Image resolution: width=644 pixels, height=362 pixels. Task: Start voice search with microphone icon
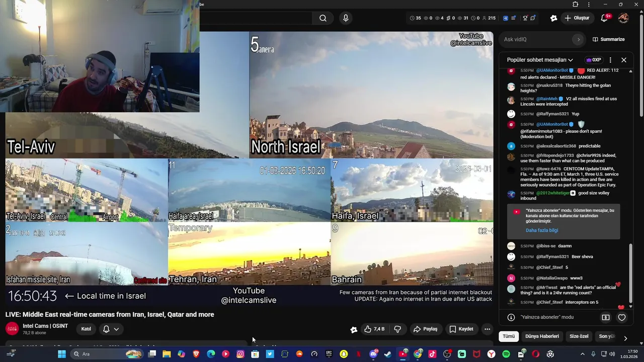pos(346,18)
